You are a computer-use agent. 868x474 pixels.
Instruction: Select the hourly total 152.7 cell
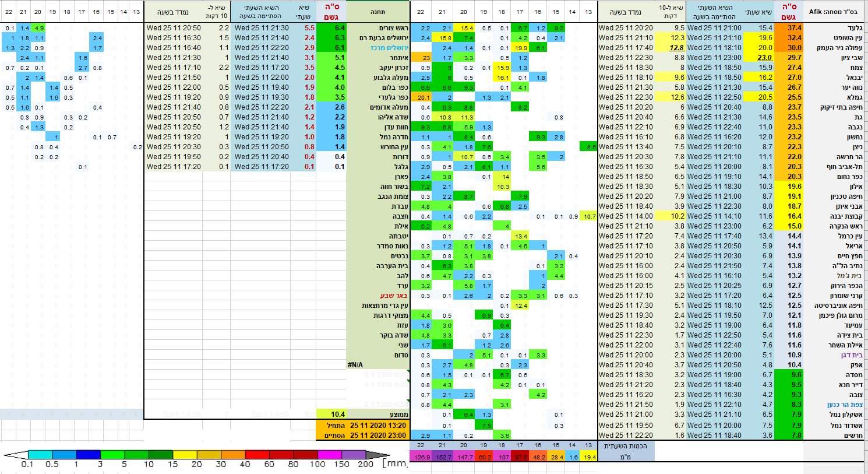pyautogui.click(x=443, y=457)
